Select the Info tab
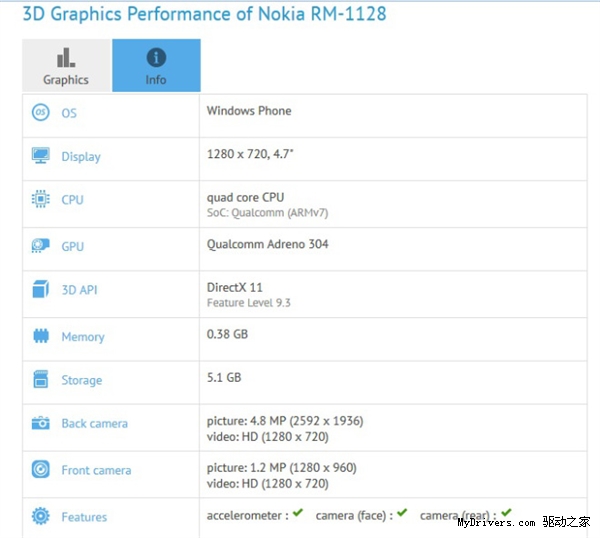This screenshot has height=538, width=600. pos(156,66)
